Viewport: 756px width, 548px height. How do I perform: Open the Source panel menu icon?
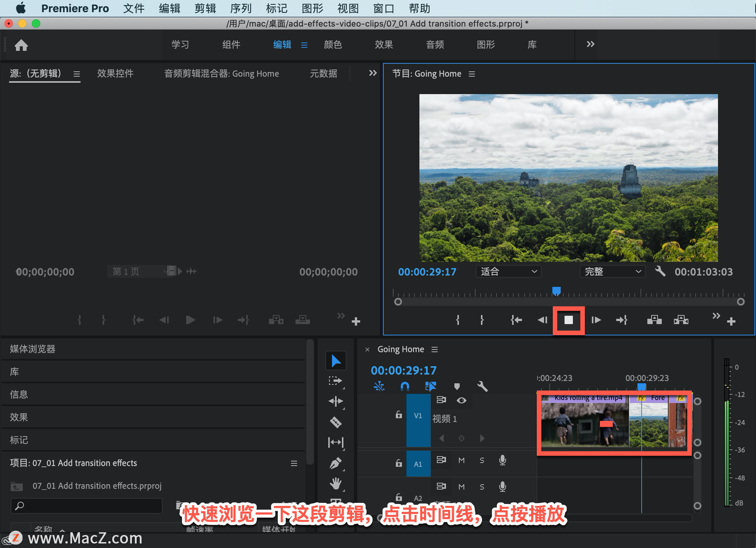[x=77, y=74]
